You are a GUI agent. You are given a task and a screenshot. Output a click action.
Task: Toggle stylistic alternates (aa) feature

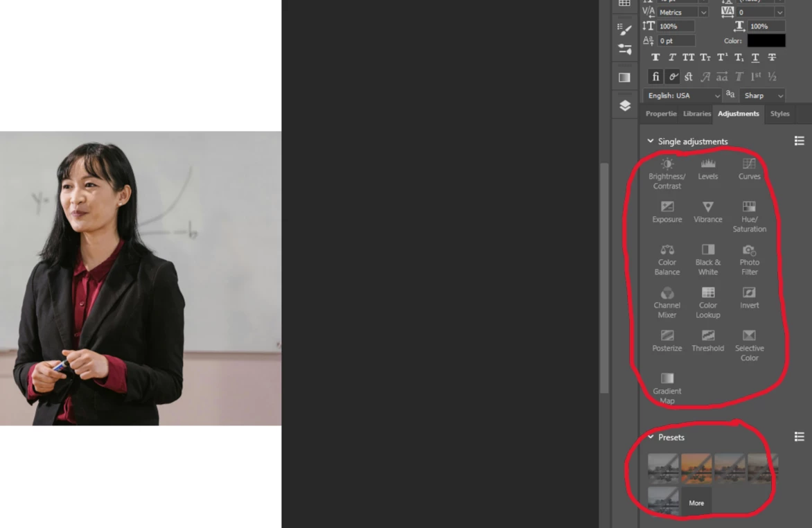(x=722, y=77)
